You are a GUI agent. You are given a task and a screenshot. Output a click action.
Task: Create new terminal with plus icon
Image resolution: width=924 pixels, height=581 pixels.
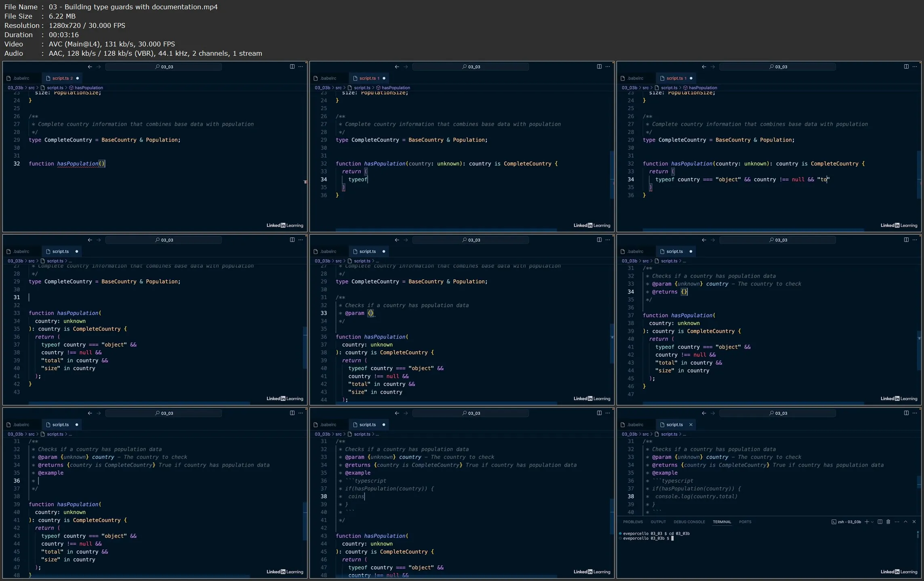[866, 522]
